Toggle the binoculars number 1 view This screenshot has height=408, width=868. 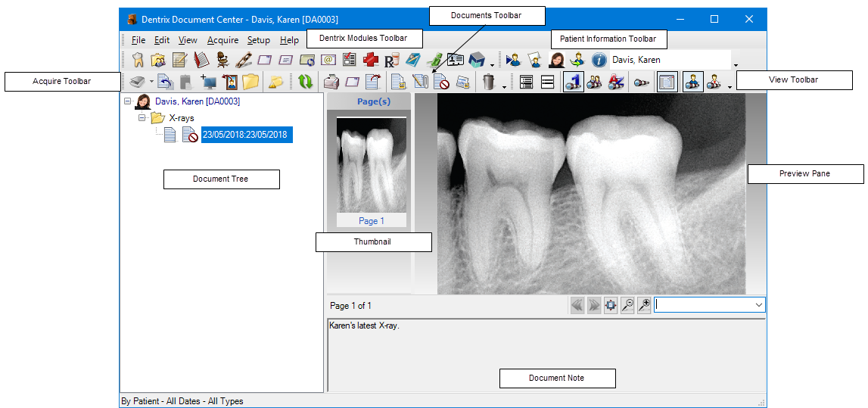click(x=574, y=83)
